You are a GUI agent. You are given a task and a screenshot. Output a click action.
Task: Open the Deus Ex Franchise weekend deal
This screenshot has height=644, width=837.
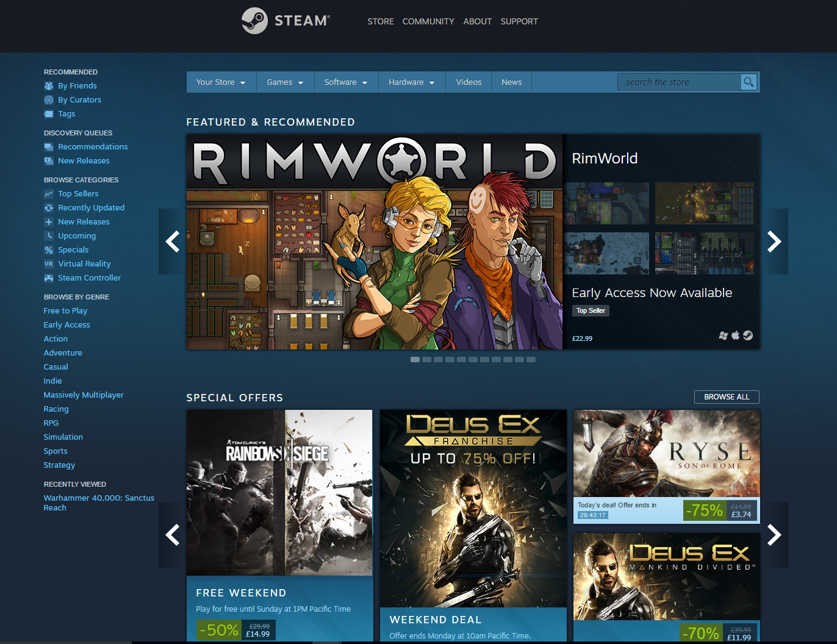point(473,509)
